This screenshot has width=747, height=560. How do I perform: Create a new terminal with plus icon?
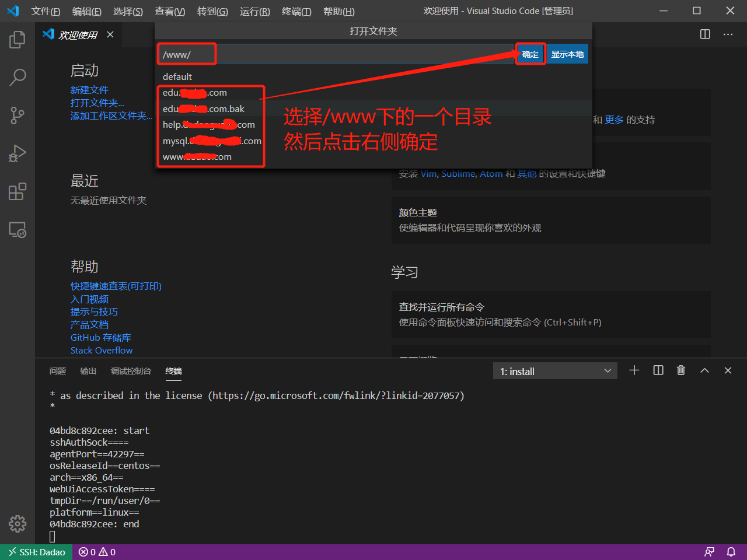pyautogui.click(x=634, y=370)
